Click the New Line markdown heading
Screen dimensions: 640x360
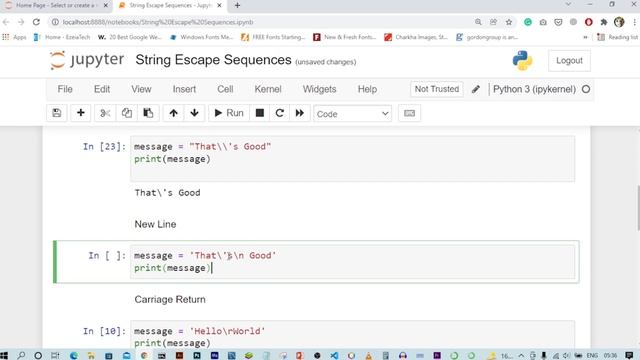pyautogui.click(x=155, y=224)
